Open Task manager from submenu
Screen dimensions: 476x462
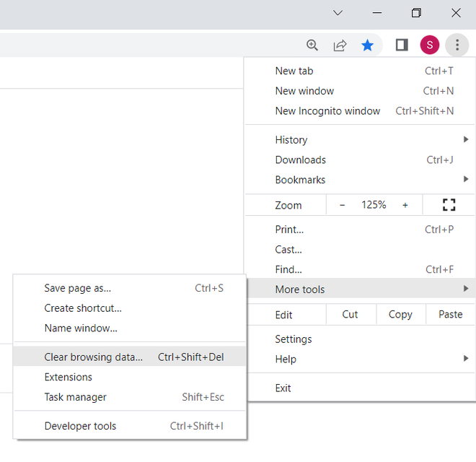[75, 397]
